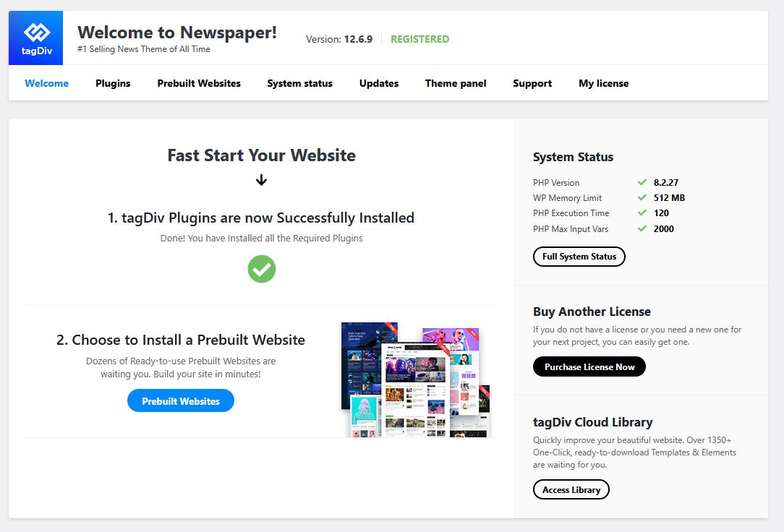Click the Welcome to Newspaper! title
The image size is (784, 532).
pyautogui.click(x=177, y=32)
